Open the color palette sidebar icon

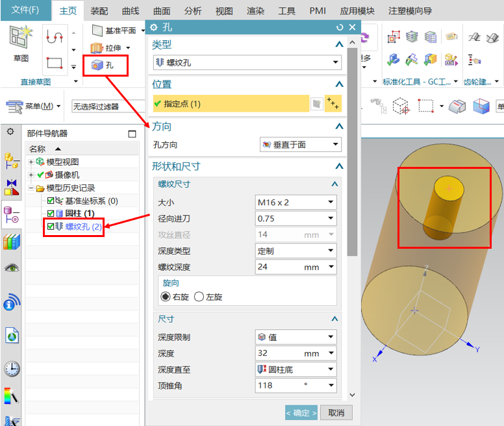[11, 395]
